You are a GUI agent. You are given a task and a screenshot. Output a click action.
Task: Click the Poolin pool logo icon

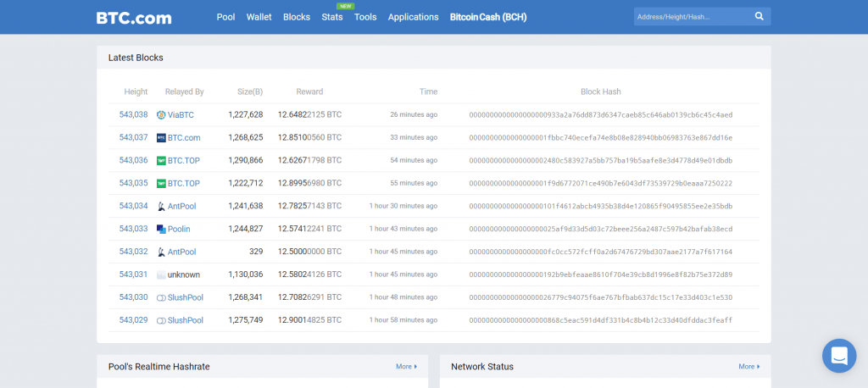tap(161, 229)
